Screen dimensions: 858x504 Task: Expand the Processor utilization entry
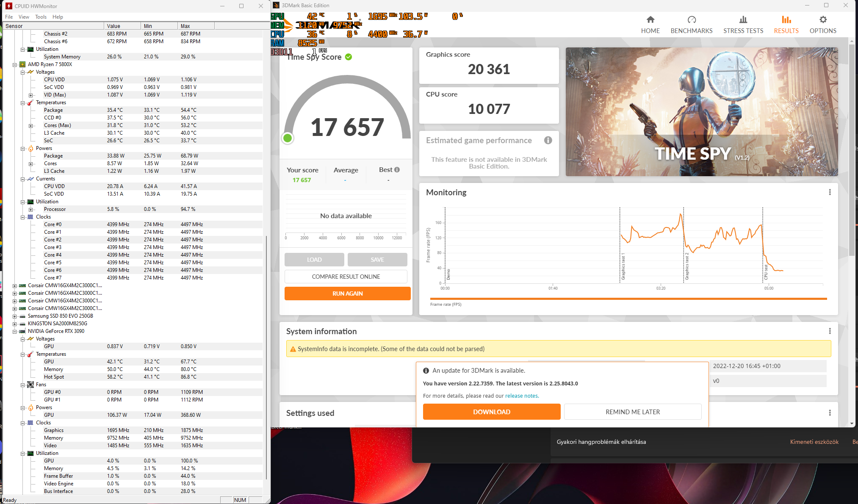tap(30, 210)
